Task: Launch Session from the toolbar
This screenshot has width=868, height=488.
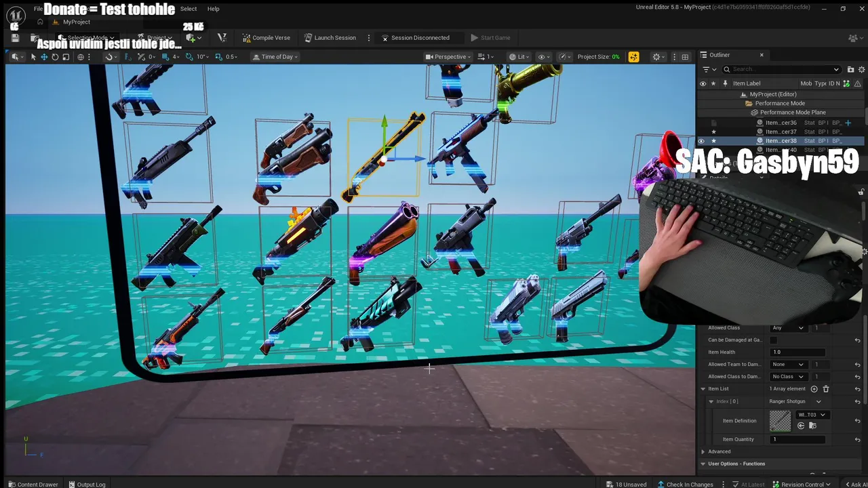Action: (x=330, y=38)
